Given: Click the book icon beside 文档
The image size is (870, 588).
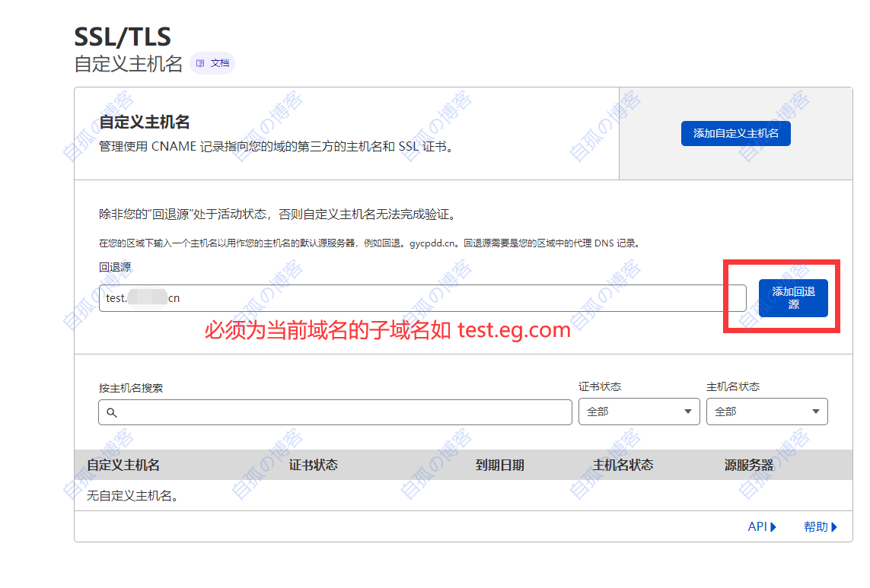Looking at the screenshot, I should coord(200,63).
